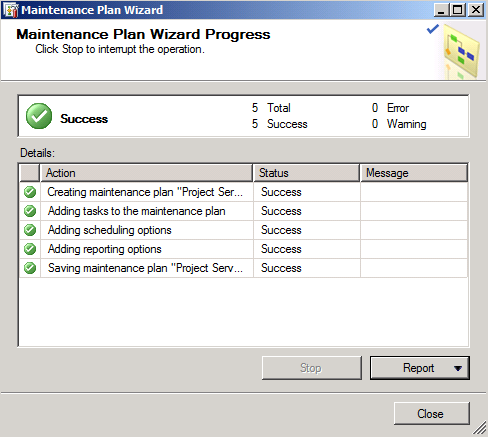Sort by the Action column header

point(146,173)
